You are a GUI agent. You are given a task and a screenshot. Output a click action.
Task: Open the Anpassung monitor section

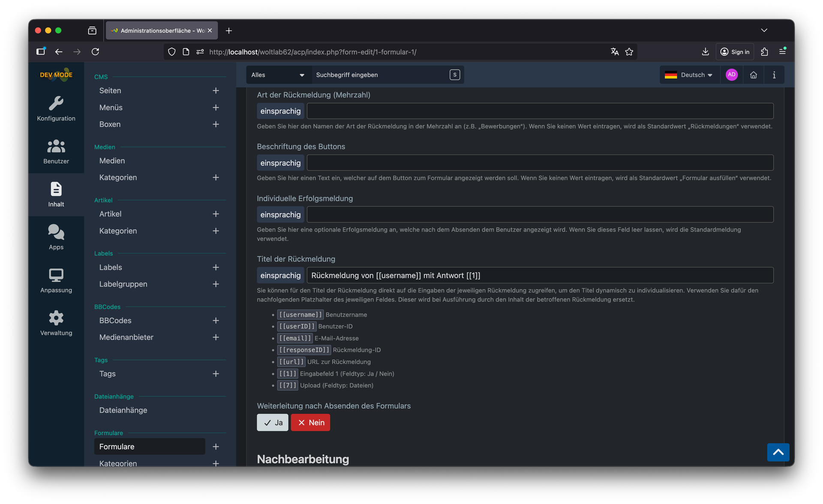(56, 280)
